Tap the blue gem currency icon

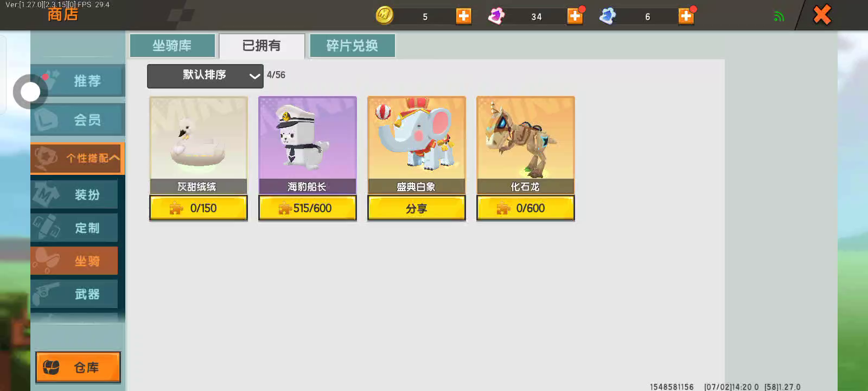tap(608, 16)
